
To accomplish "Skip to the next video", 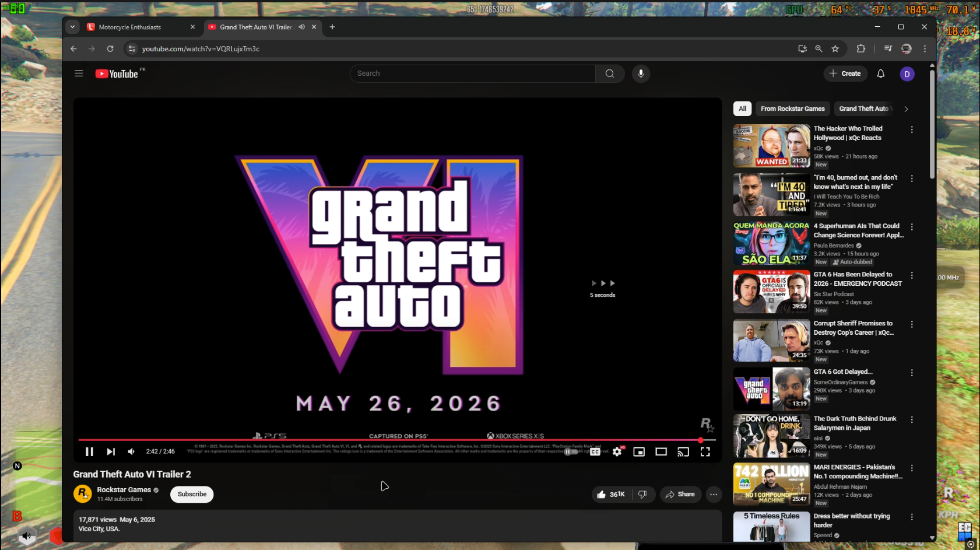I will click(111, 451).
